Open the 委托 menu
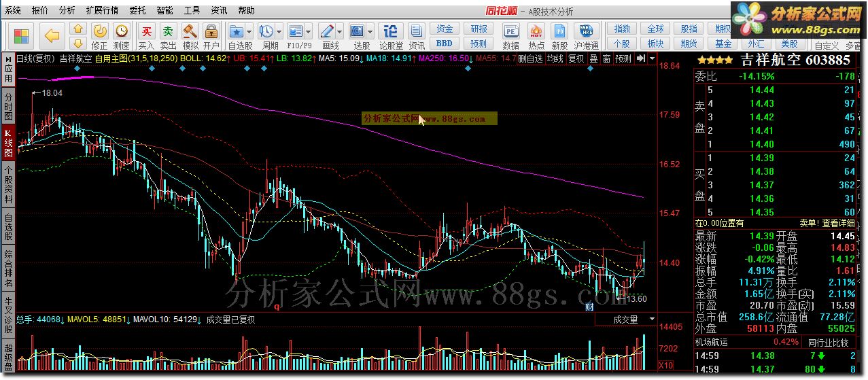 point(137,10)
